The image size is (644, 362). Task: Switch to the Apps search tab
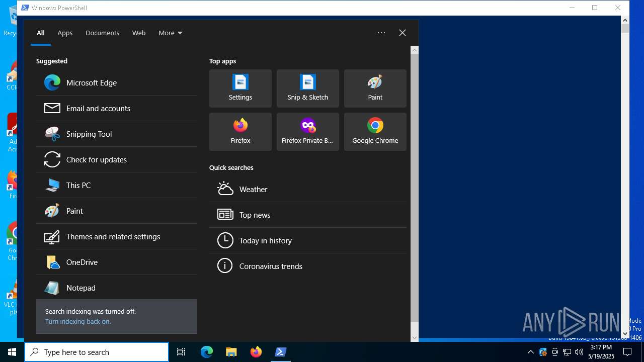pos(65,33)
